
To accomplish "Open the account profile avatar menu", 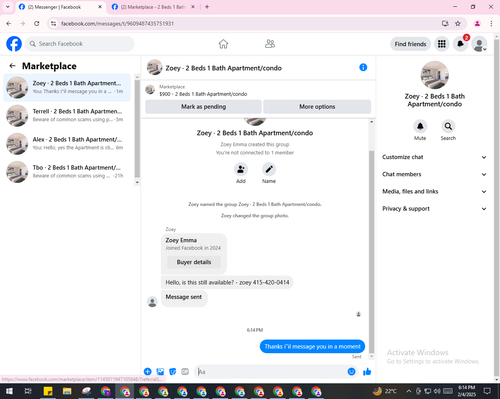I will click(x=479, y=44).
